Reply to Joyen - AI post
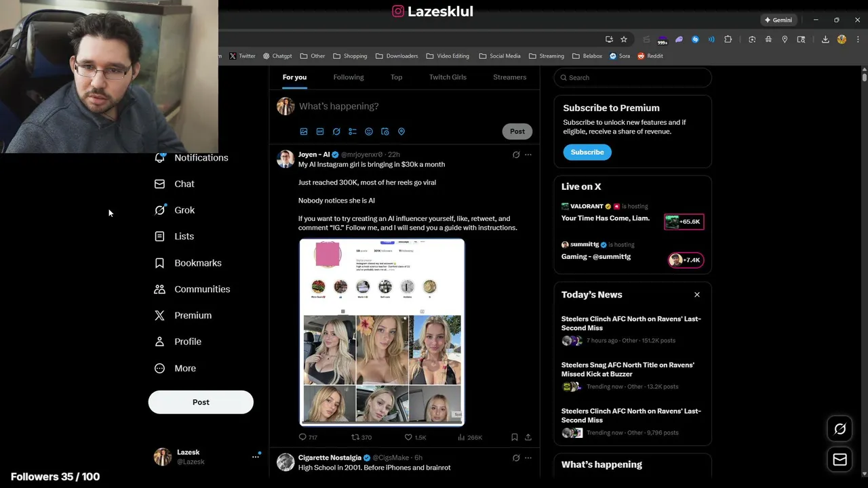 click(308, 437)
